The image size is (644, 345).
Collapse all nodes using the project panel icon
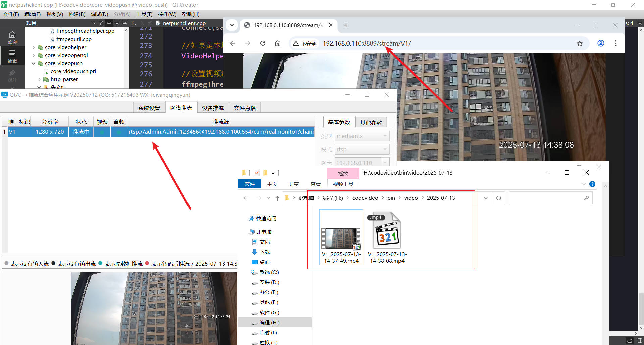click(x=124, y=23)
